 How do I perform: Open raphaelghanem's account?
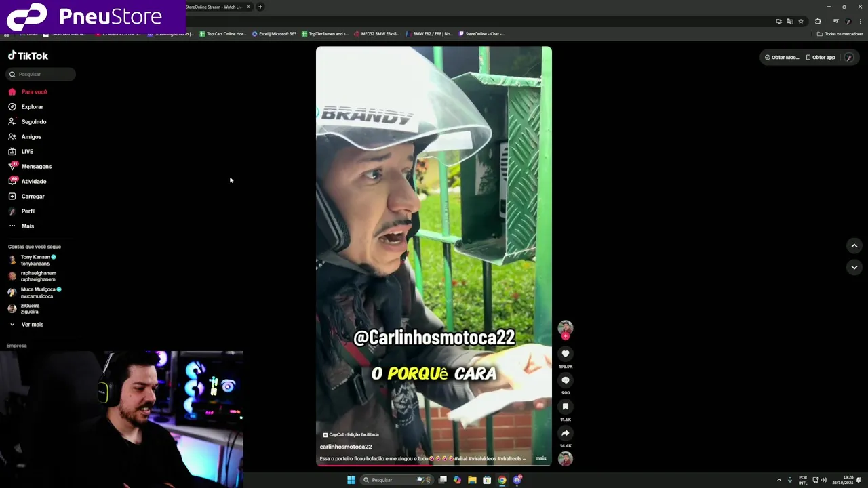pyautogui.click(x=32, y=276)
